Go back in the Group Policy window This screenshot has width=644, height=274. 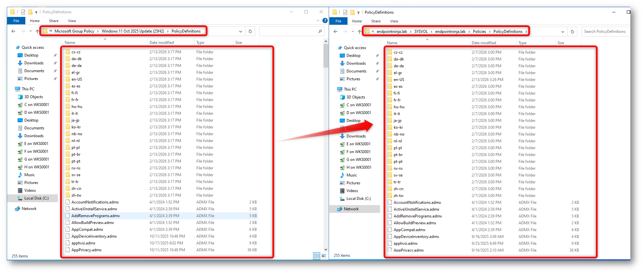[13, 31]
